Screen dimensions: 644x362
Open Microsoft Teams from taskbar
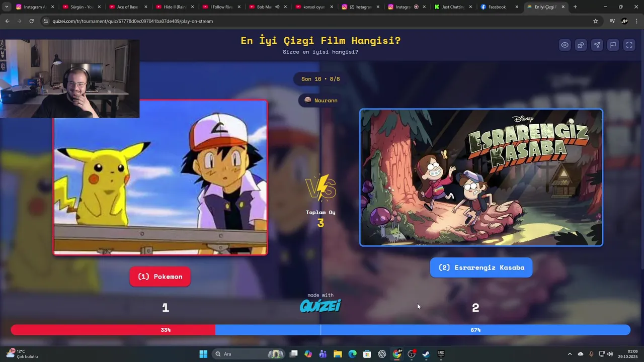click(323, 354)
